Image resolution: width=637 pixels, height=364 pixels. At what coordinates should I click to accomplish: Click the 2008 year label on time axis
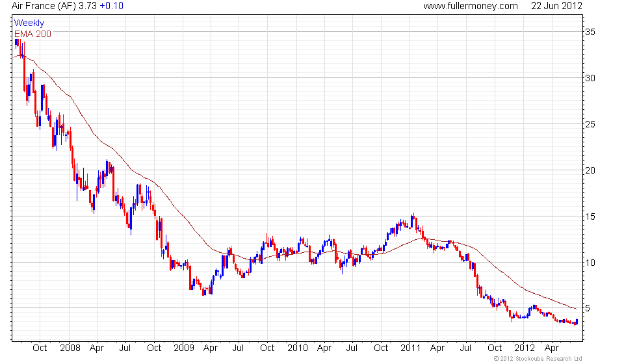[x=70, y=348]
